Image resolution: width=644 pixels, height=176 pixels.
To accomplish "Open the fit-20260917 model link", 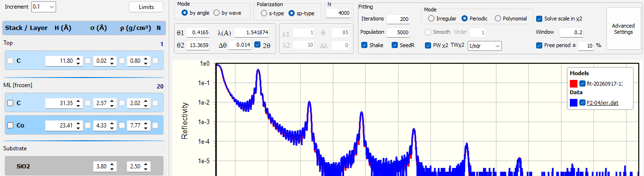I will (x=604, y=84).
